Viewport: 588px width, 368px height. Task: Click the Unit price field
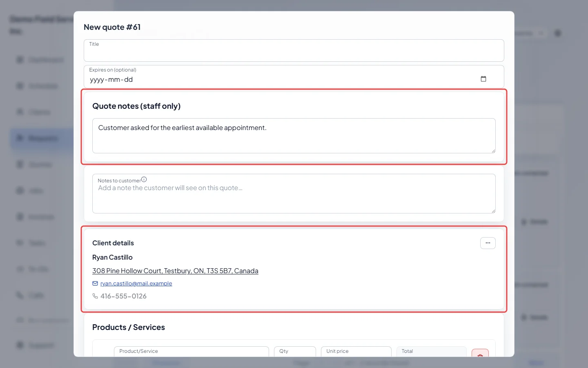tap(356, 352)
